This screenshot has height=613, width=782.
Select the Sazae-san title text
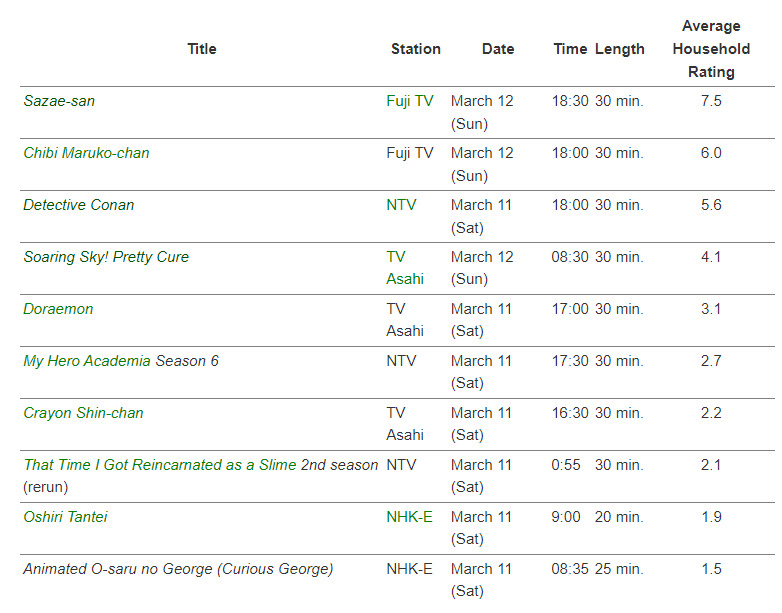click(59, 101)
